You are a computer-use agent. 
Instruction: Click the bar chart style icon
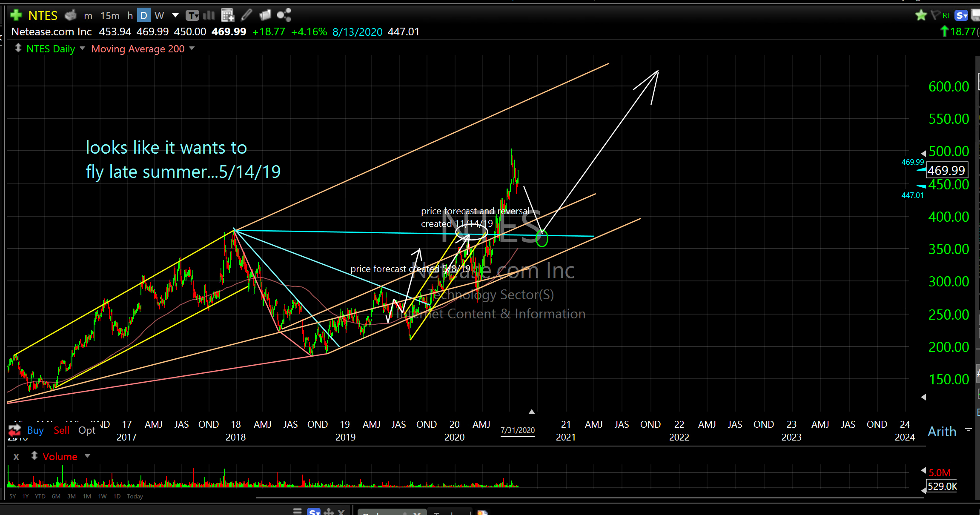209,16
